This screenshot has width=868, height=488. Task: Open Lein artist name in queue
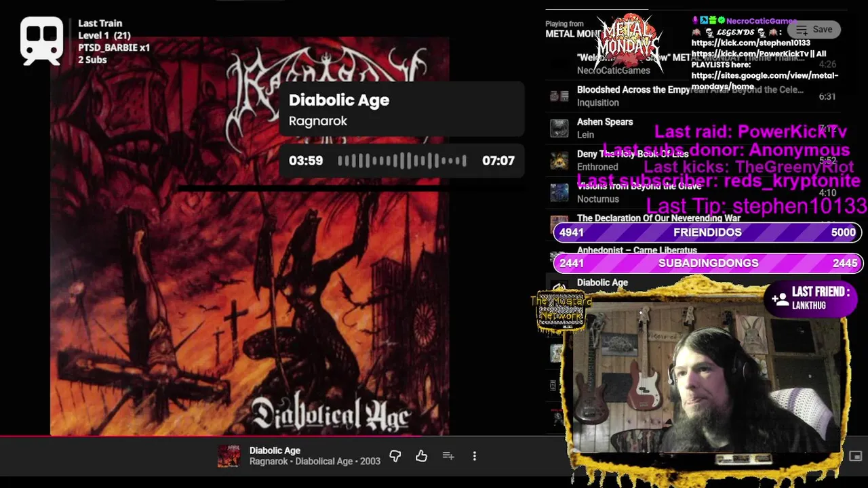point(585,135)
